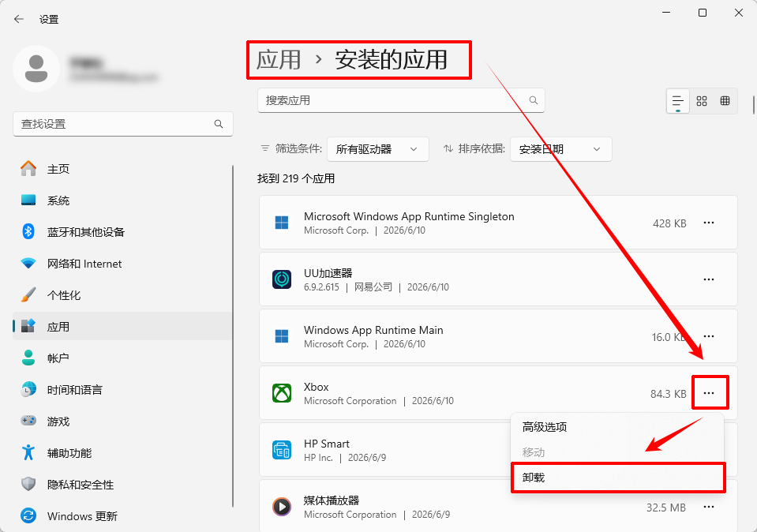This screenshot has width=757, height=532.
Task: Click the 84.3 KB size value
Action: [x=668, y=394]
